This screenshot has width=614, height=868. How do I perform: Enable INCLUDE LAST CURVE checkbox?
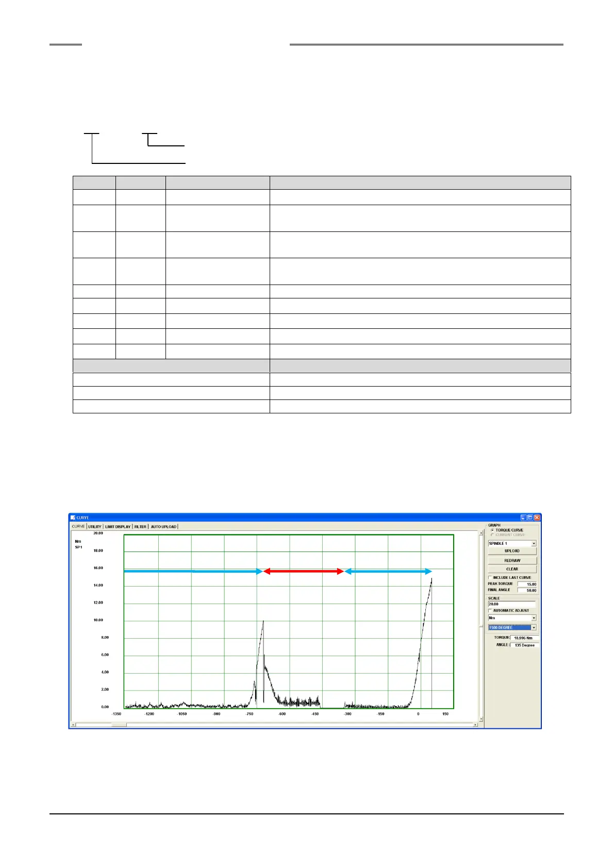point(490,578)
